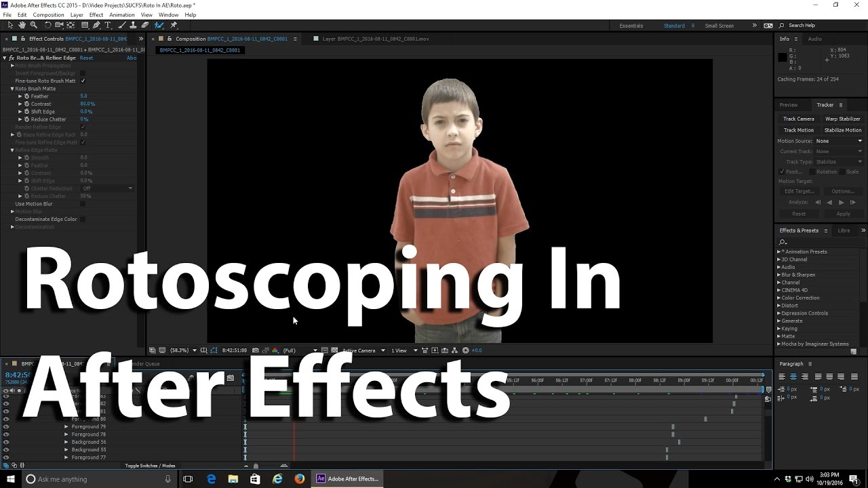Toggle the Scale checkbox in Tracker
Image resolution: width=868 pixels, height=488 pixels.
(x=842, y=171)
